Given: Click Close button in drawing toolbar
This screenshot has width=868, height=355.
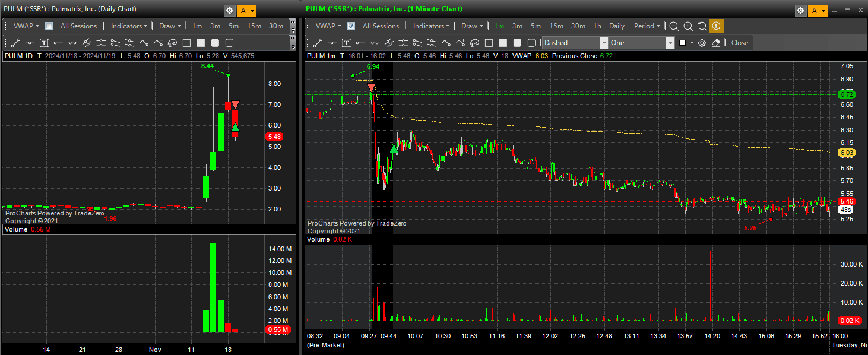Looking at the screenshot, I should [x=740, y=43].
